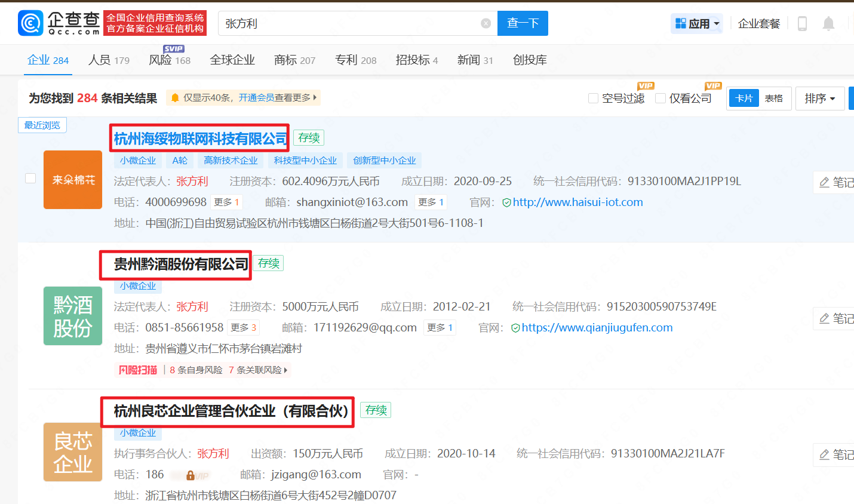Click 张方利 legal representative of 杭州海绥
The height and width of the screenshot is (504, 854).
point(192,181)
